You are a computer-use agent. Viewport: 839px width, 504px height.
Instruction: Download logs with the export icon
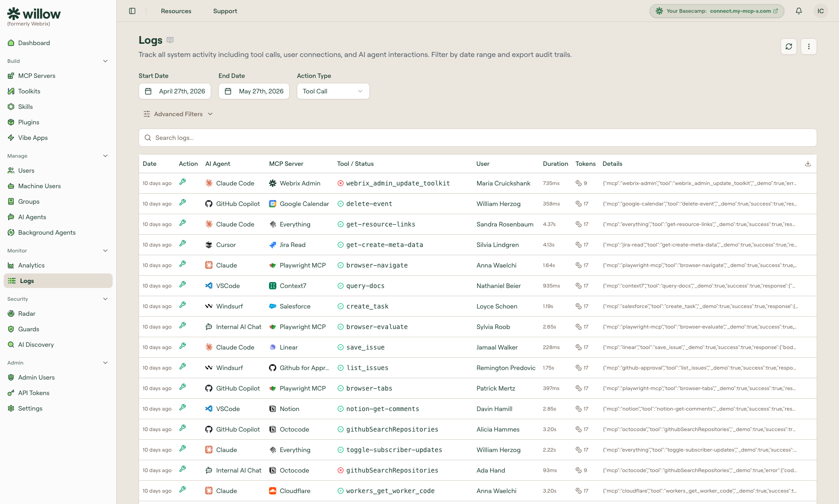point(808,164)
